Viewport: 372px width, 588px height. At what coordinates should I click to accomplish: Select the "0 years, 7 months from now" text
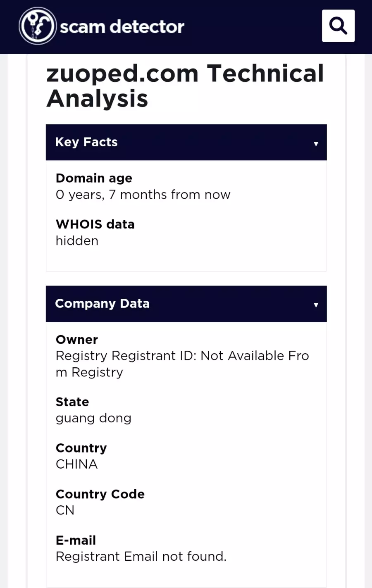[143, 195]
